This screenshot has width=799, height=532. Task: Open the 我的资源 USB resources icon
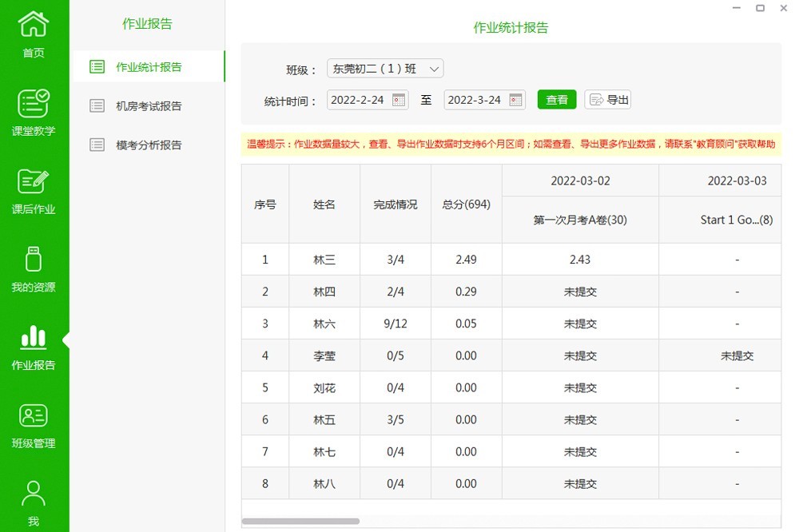coord(33,260)
